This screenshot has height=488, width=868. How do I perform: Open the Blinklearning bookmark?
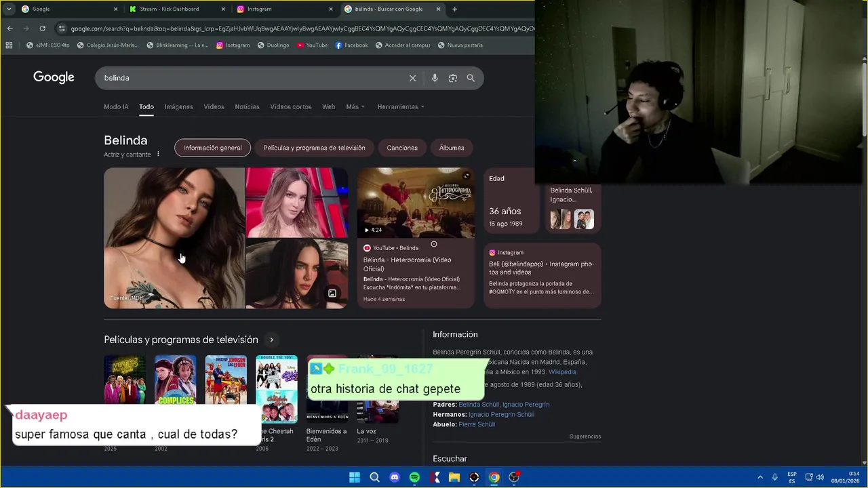point(177,45)
